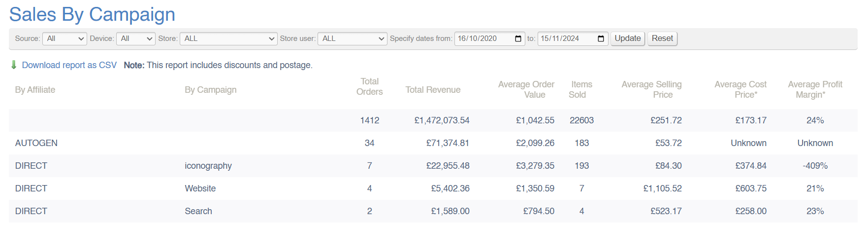Select the Website campaign cell
Image resolution: width=868 pixels, height=225 pixels.
(200, 188)
